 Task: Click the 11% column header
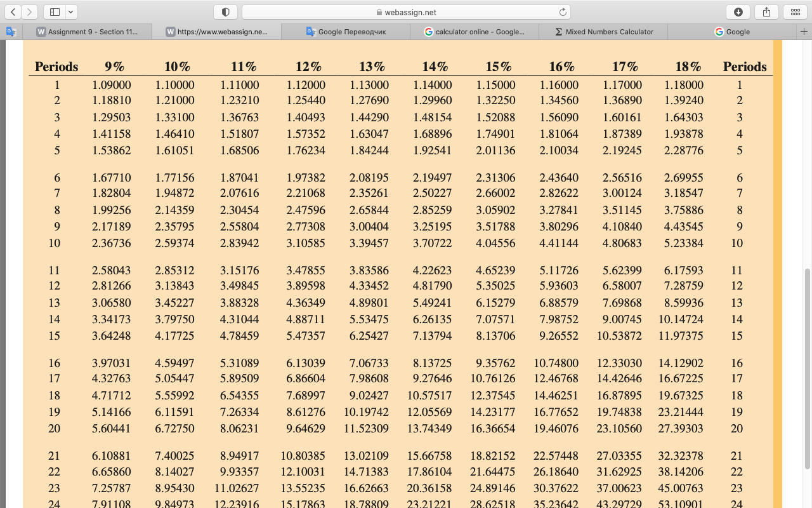[243, 67]
